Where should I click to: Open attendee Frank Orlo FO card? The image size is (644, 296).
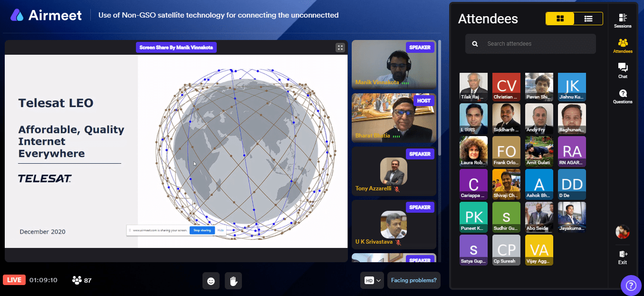[506, 151]
